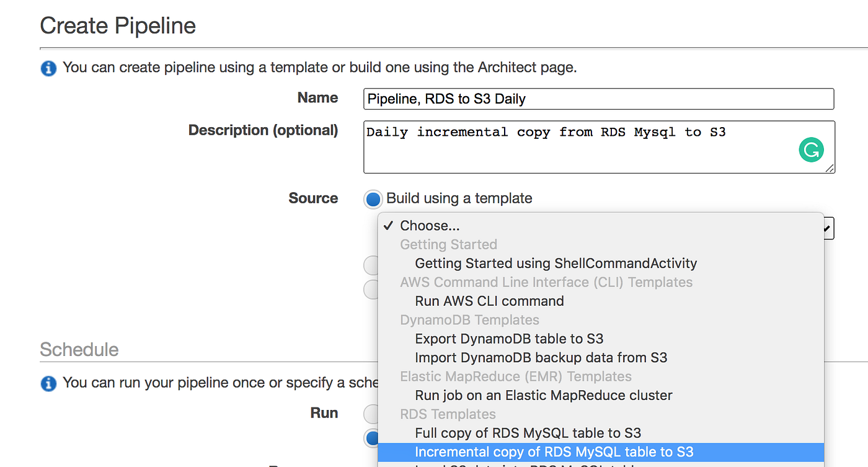The image size is (868, 467).
Task: Click the pipeline Name input field
Action: click(598, 99)
